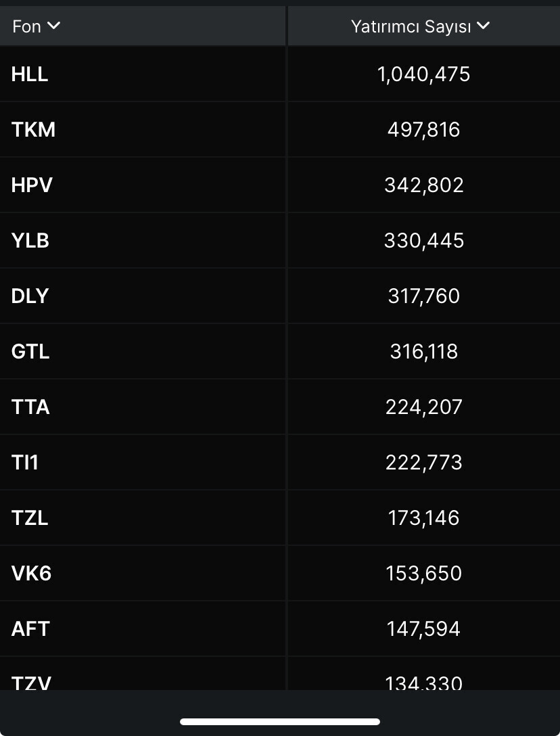
Task: Open AFT fund details
Action: (30, 629)
